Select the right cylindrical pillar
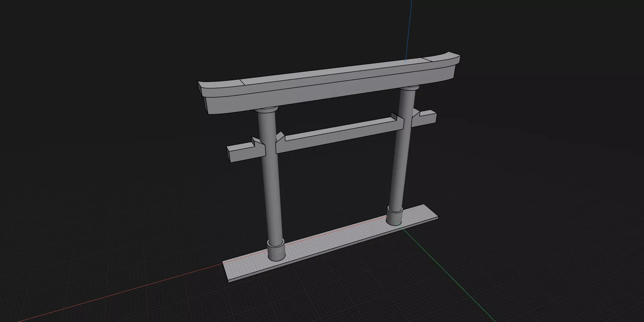The width and height of the screenshot is (644, 322). (402, 148)
